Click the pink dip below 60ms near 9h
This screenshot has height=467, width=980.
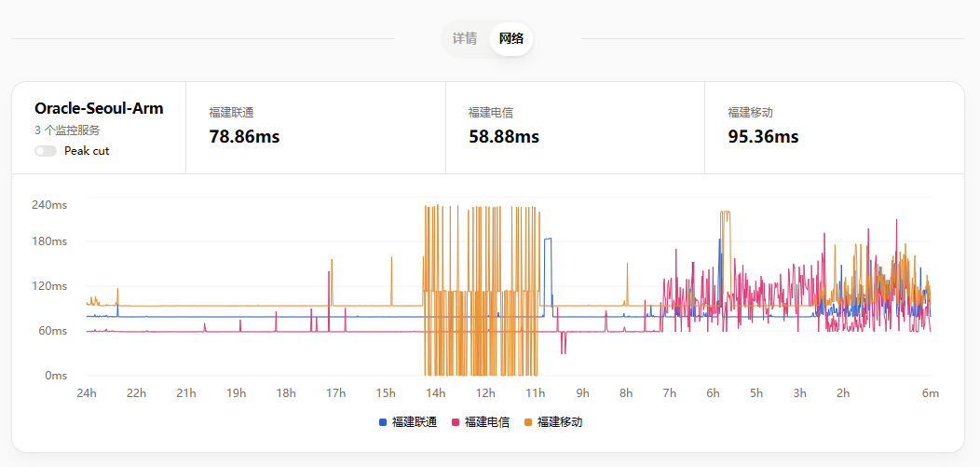pos(563,343)
